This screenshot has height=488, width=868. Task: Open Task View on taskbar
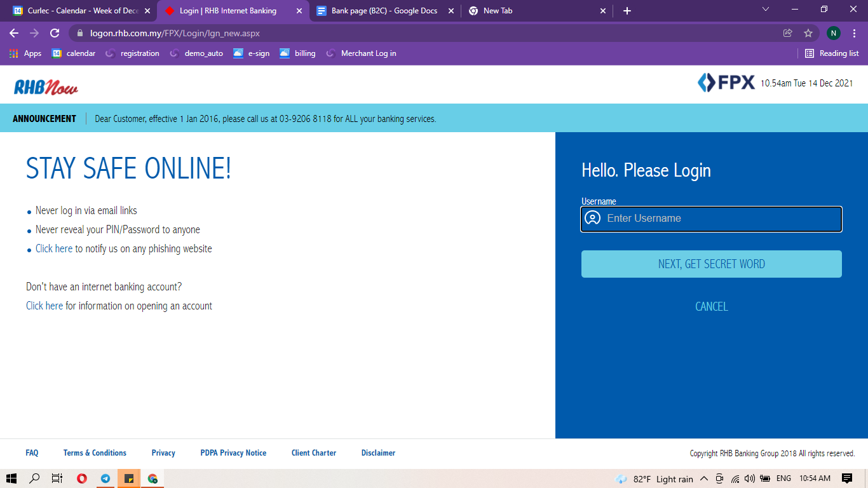57,478
